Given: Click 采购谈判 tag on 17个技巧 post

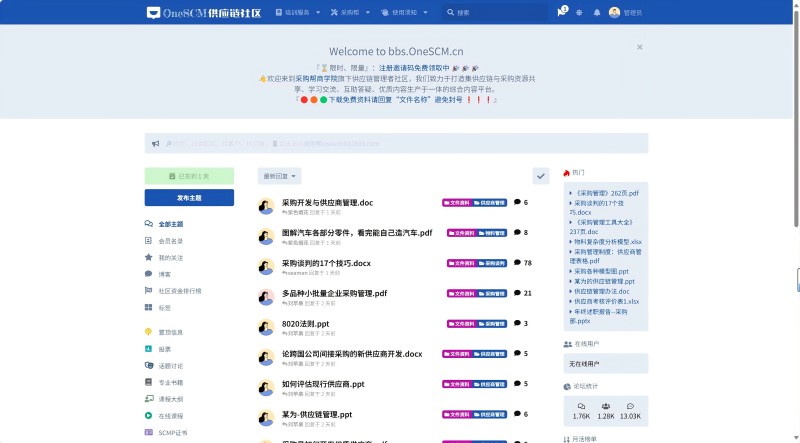Looking at the screenshot, I should pyautogui.click(x=492, y=263).
